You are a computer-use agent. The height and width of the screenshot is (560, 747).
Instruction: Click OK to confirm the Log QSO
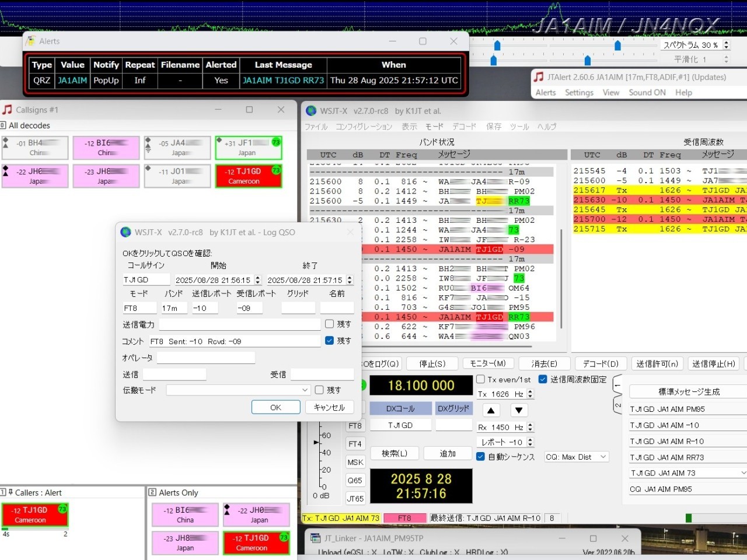pos(275,407)
